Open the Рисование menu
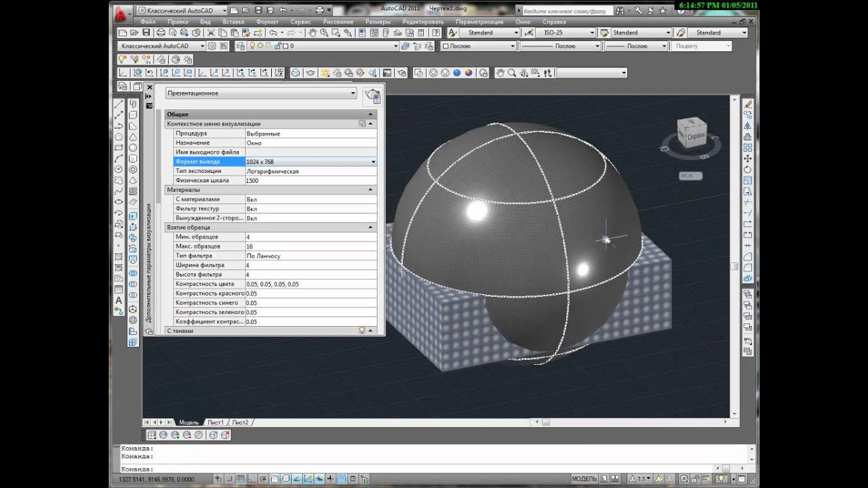This screenshot has height=488, width=868. click(x=338, y=22)
